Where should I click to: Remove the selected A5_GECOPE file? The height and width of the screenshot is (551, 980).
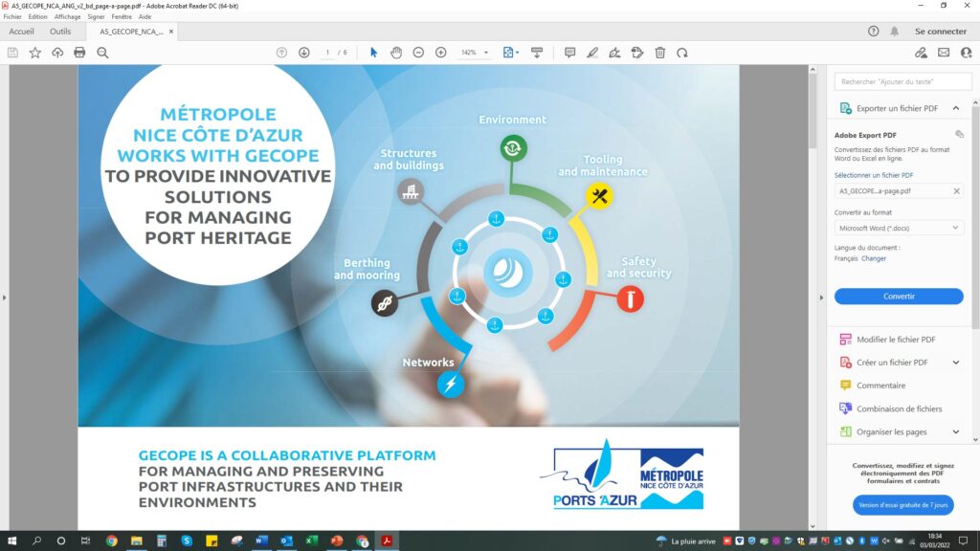[x=956, y=191]
